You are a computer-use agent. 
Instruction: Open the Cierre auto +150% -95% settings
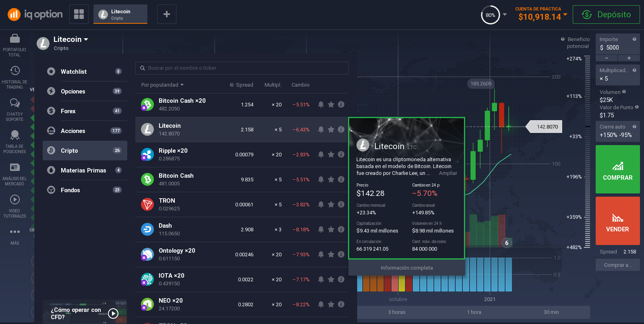(617, 131)
